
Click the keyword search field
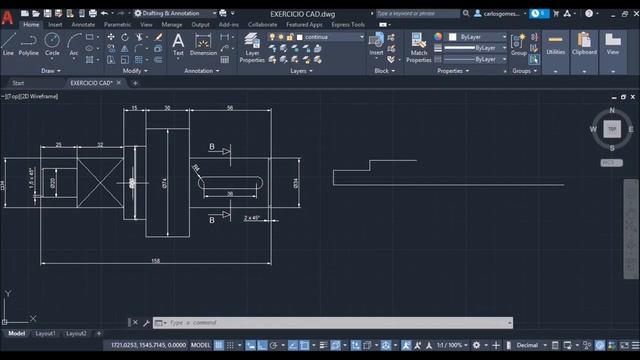tap(418, 13)
